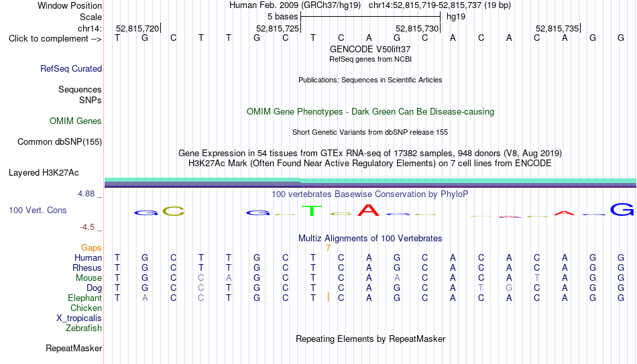Click 'Basewise Conservation by PhyloP' title
The width and height of the screenshot is (637, 364).
pyautogui.click(x=370, y=194)
